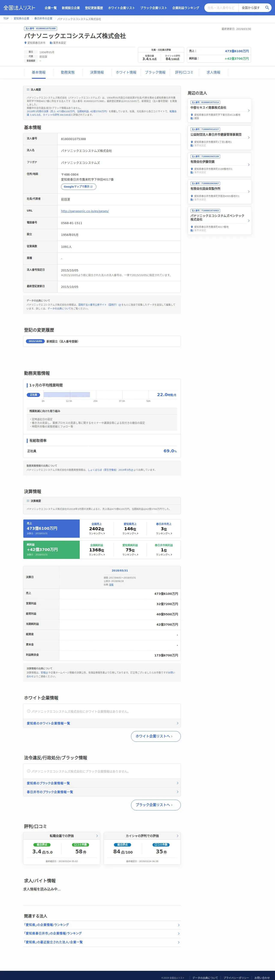
Task: Open 春日井市の企業 breadcrumb link
Action: (43, 19)
